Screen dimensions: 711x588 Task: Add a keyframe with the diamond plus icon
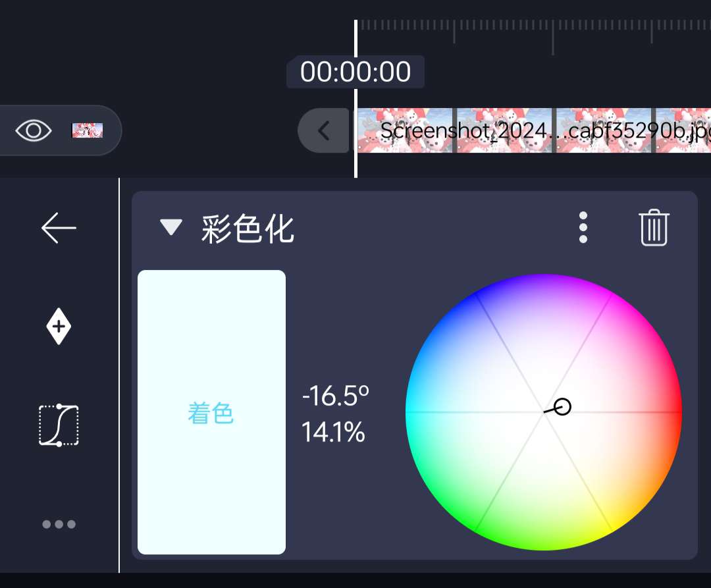[x=59, y=327]
